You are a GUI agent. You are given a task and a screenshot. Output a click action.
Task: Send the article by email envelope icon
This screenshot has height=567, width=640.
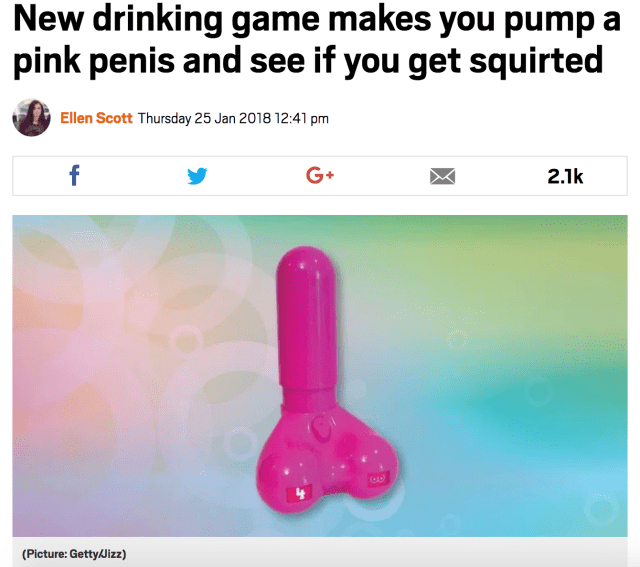pyautogui.click(x=442, y=176)
